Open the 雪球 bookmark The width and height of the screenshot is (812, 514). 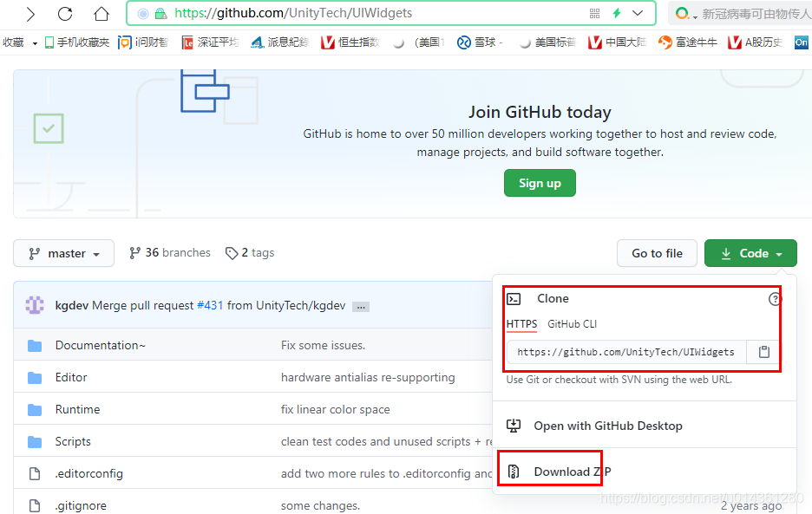click(x=480, y=42)
